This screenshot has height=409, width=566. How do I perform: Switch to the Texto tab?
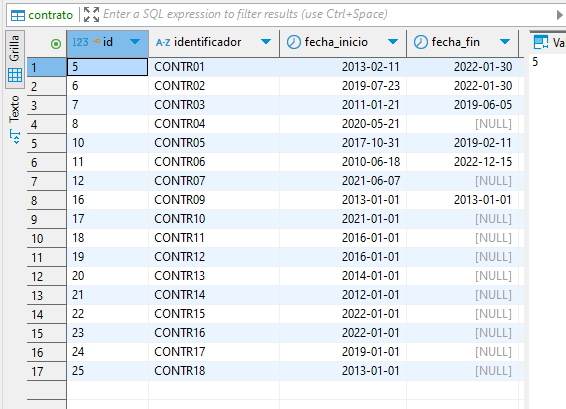coord(15,119)
